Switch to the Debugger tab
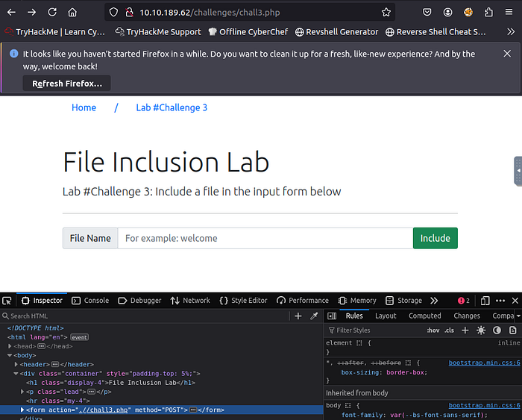522x420 pixels. tap(139, 301)
